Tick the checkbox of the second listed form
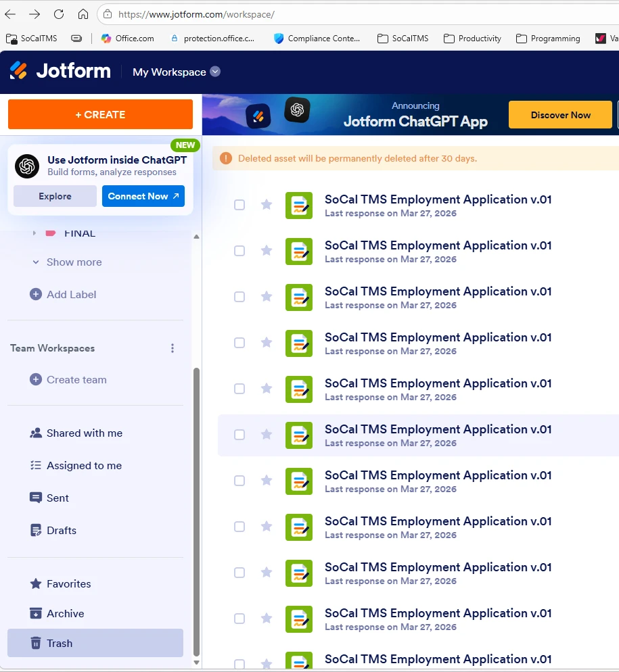The image size is (619, 672). (x=239, y=251)
